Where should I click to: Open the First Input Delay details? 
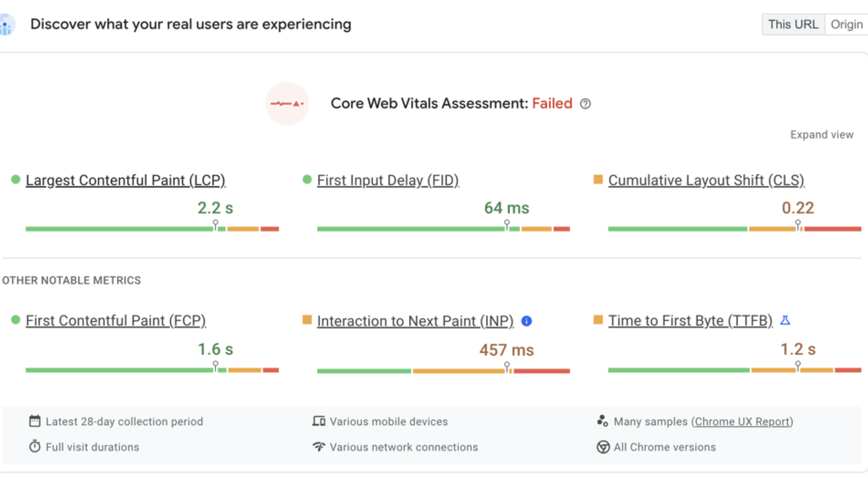point(387,180)
